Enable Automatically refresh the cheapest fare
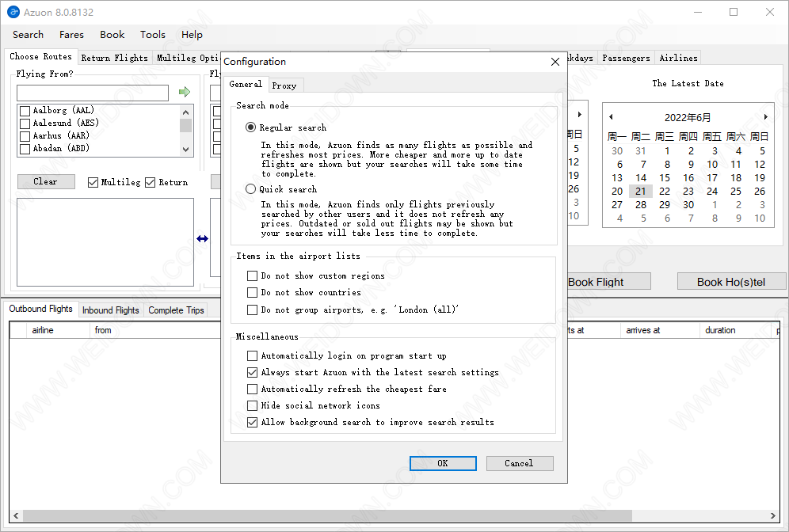 [252, 389]
